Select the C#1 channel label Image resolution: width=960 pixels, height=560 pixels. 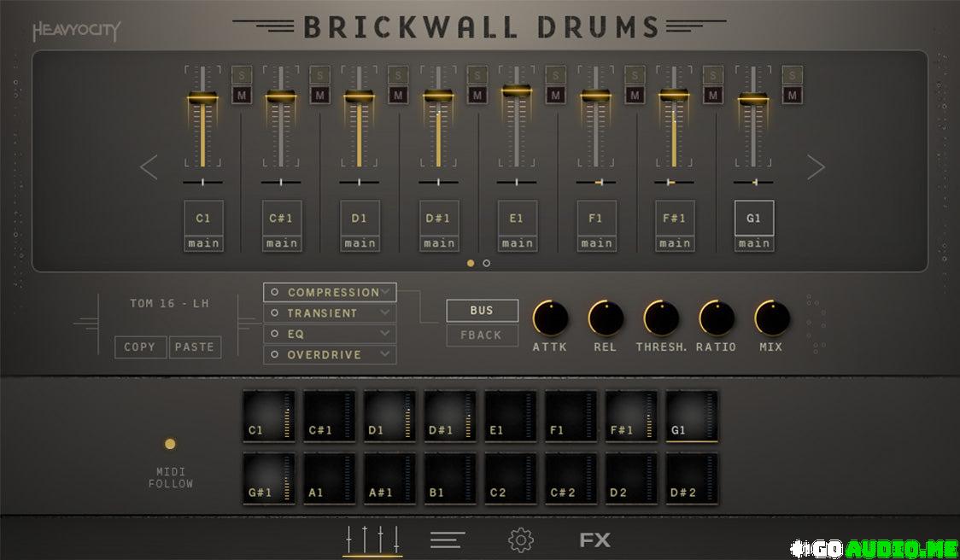click(282, 218)
